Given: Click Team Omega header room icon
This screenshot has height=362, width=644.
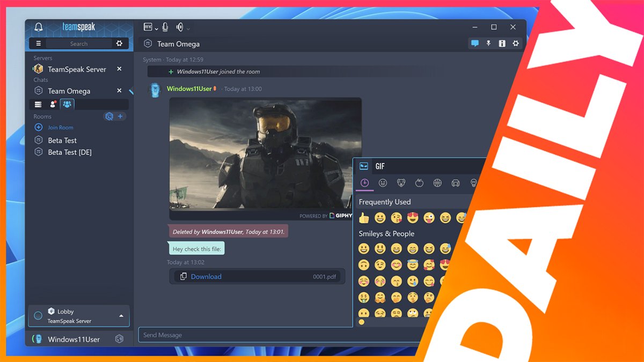Looking at the screenshot, I should [148, 44].
